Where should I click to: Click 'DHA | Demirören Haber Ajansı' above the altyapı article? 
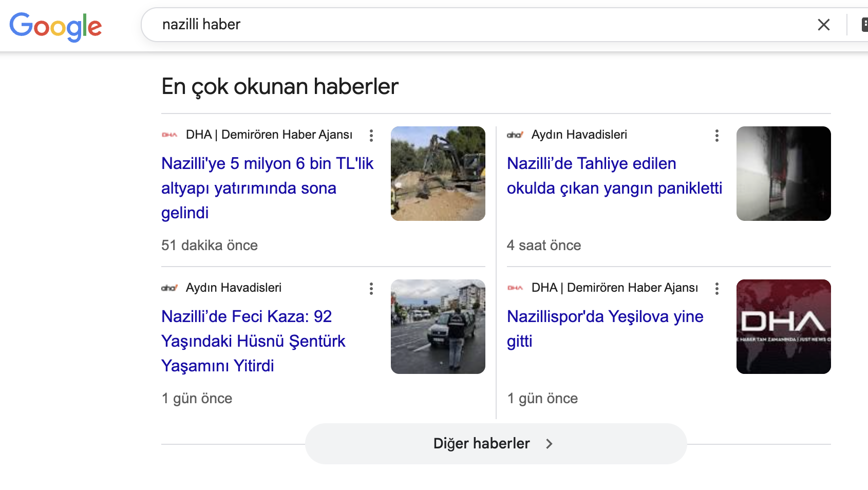pyautogui.click(x=269, y=135)
